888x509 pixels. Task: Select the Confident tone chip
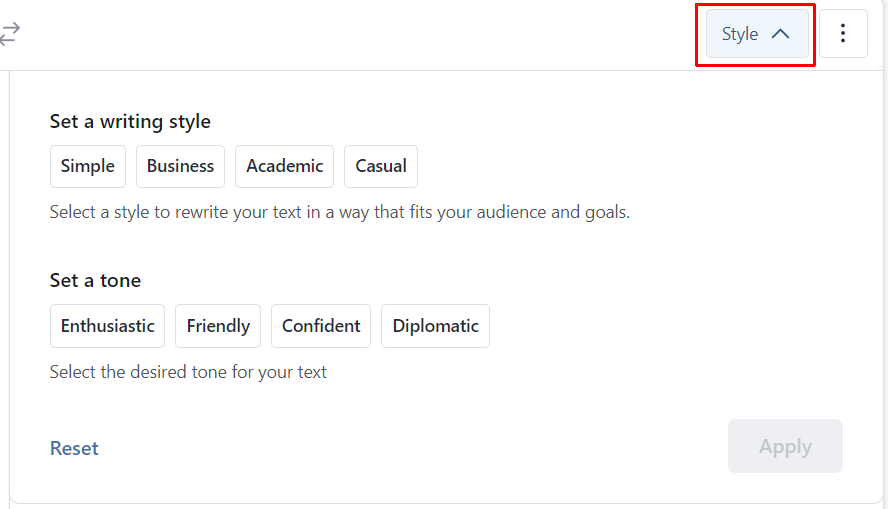coord(321,326)
